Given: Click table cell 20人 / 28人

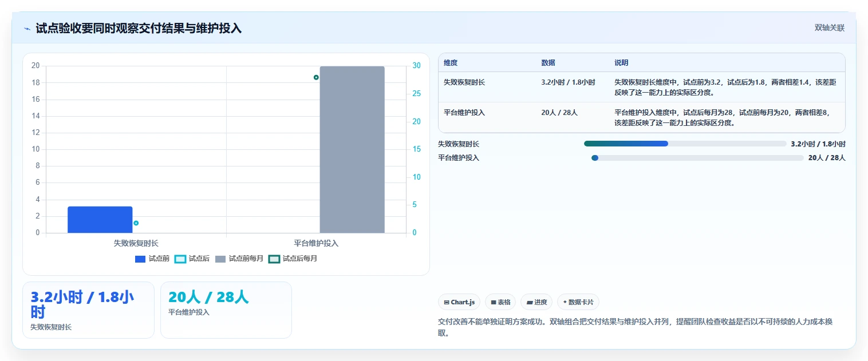Looking at the screenshot, I should (559, 113).
